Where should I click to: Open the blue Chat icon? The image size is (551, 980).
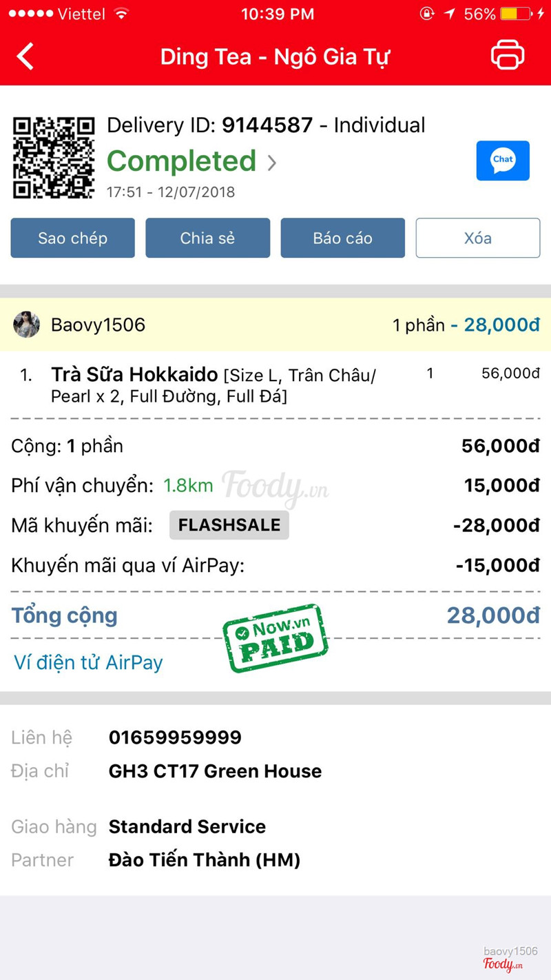503,161
